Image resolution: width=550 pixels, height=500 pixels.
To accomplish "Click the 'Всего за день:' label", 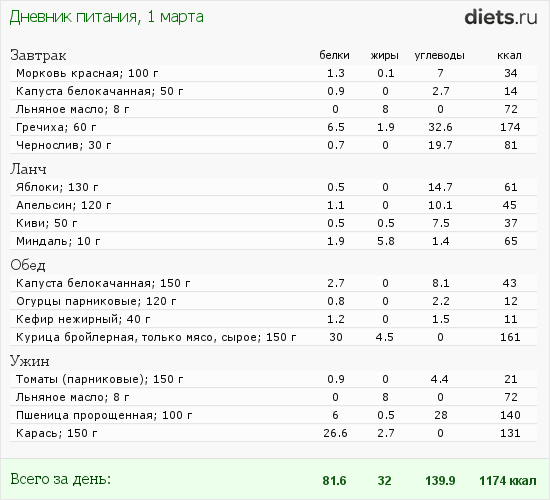I will pos(60,479).
